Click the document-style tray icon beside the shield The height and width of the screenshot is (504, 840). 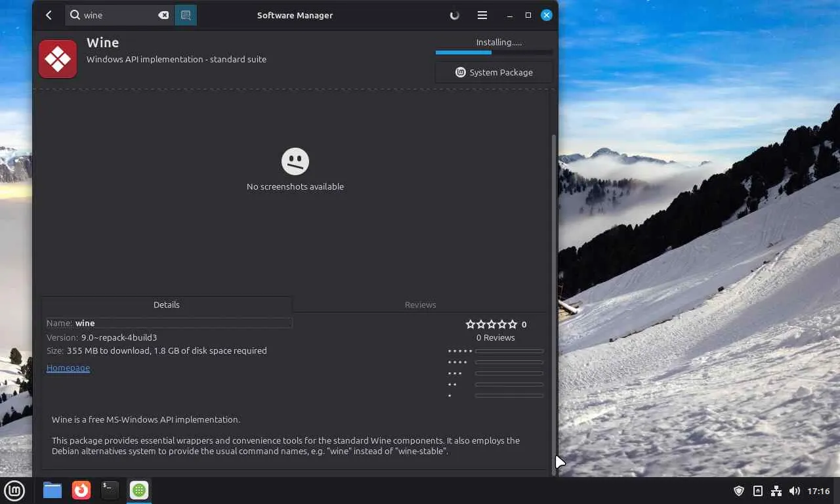(x=758, y=491)
